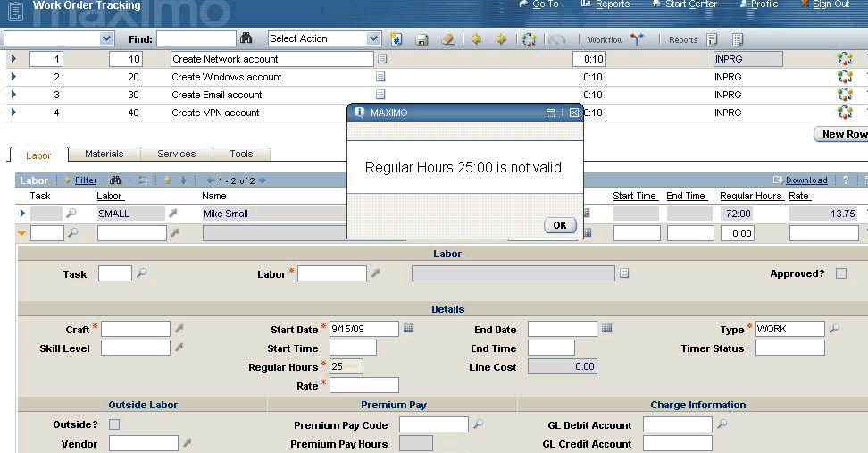Open the Profile link

click(764, 4)
